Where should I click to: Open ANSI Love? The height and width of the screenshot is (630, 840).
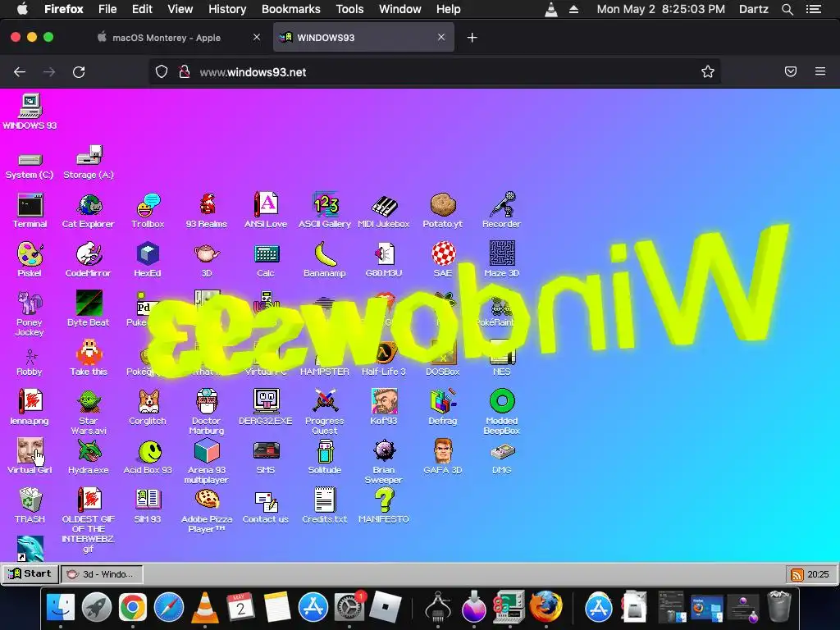point(266,204)
